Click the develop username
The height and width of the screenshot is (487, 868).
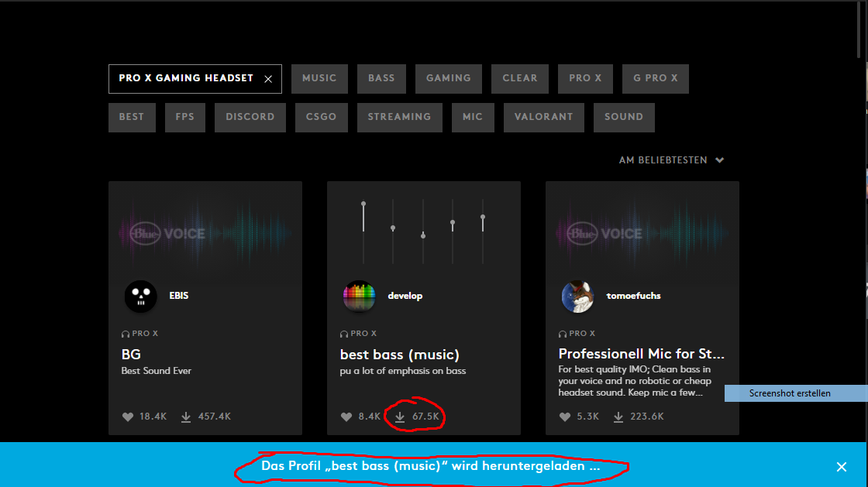click(405, 296)
